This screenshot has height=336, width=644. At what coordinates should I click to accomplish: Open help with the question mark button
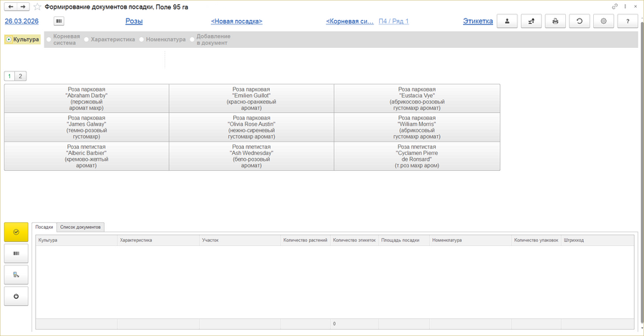point(628,21)
